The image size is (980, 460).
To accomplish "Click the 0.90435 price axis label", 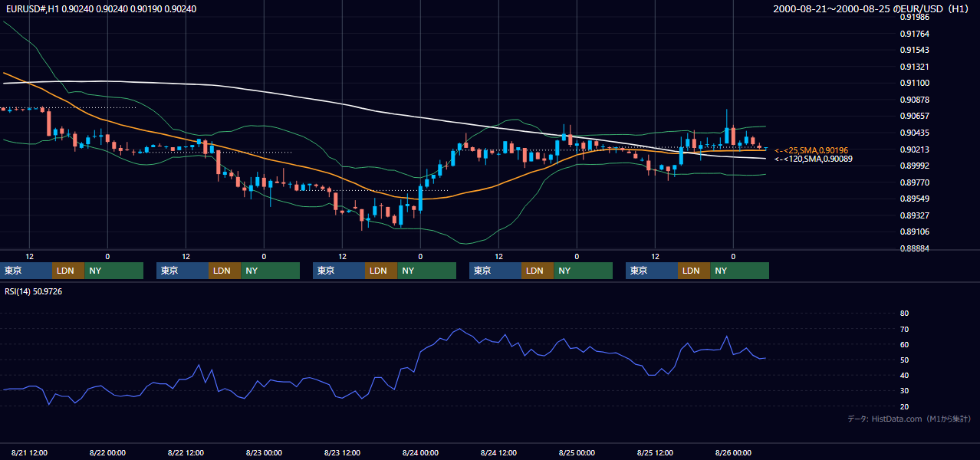I will [x=915, y=133].
